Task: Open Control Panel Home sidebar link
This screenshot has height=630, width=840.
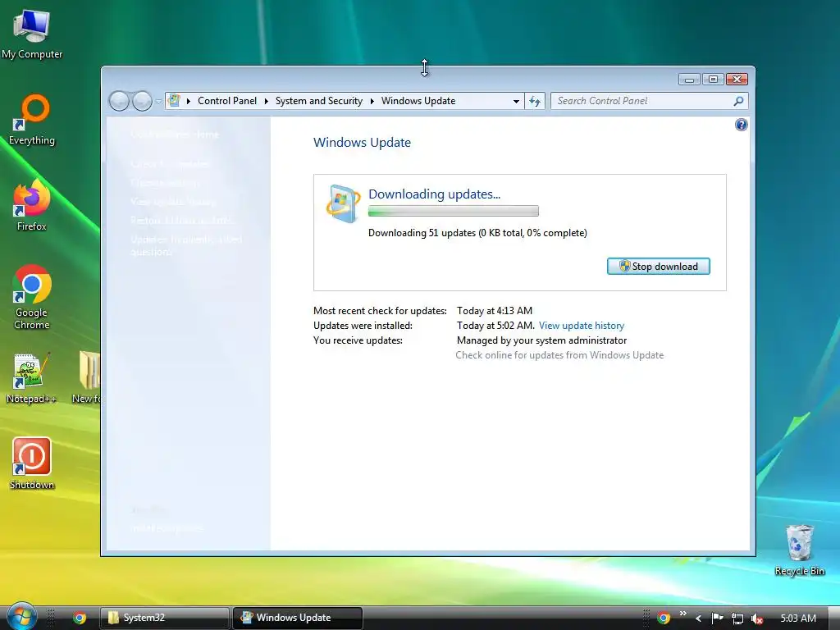Action: (x=175, y=135)
